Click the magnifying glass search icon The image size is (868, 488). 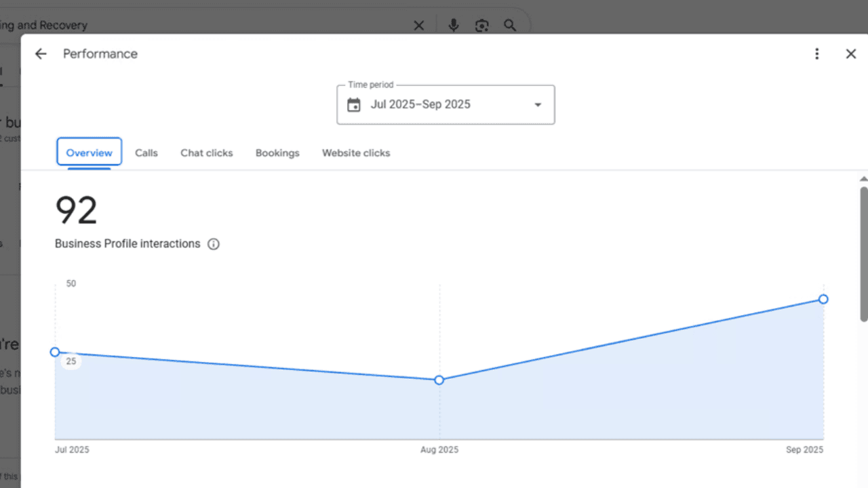(x=510, y=26)
